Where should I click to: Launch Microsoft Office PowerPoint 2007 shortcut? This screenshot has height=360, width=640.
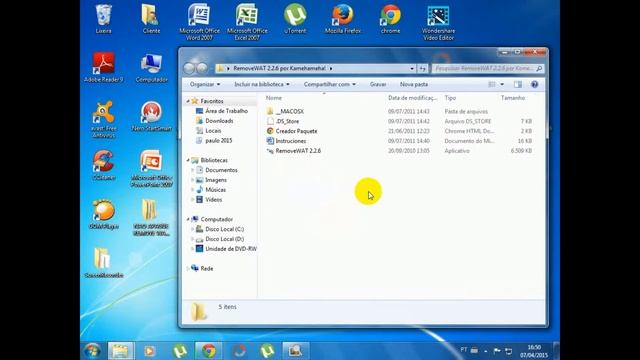(151, 169)
